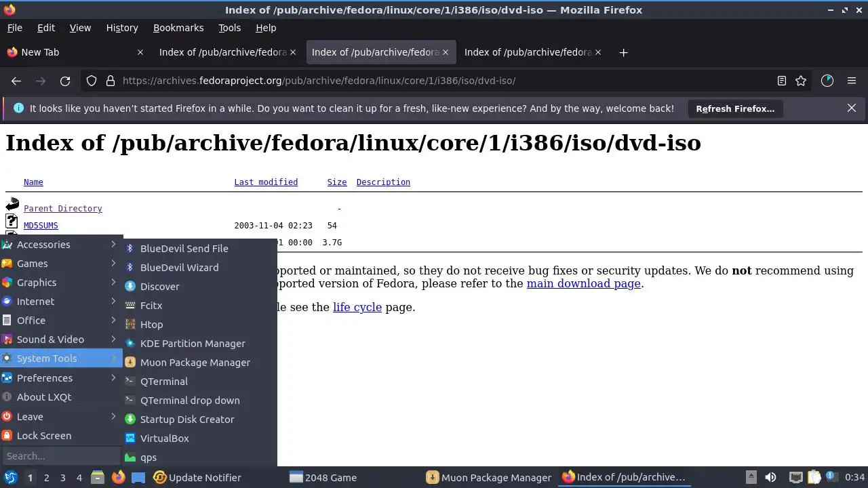
Task: Expand the Graphics category
Action: point(61,283)
